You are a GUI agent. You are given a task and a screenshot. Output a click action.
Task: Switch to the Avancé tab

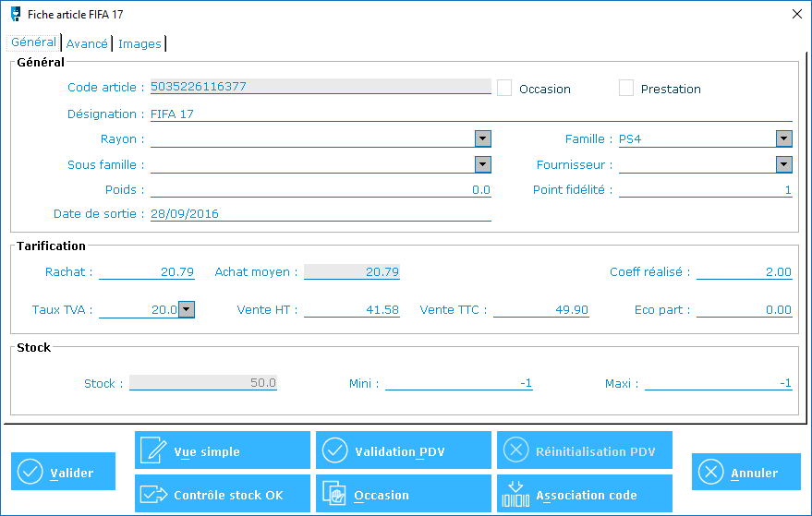pos(87,43)
